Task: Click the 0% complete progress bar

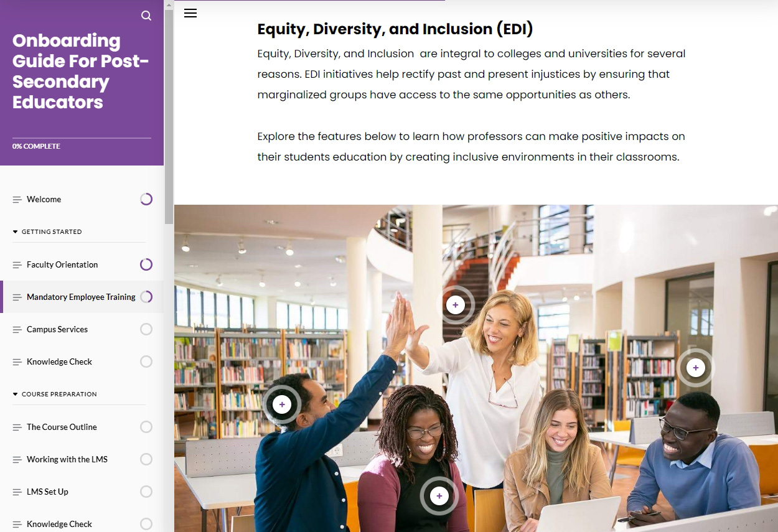Action: 82,138
